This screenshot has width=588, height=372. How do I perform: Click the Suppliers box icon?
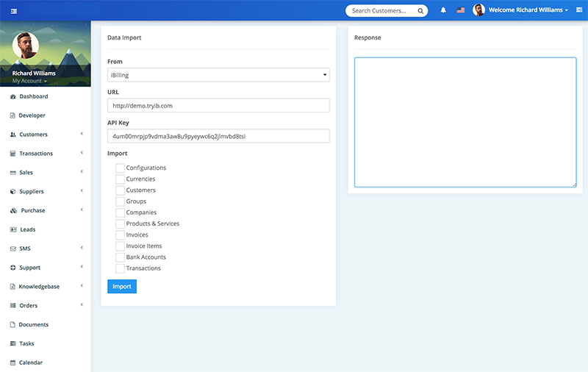13,192
